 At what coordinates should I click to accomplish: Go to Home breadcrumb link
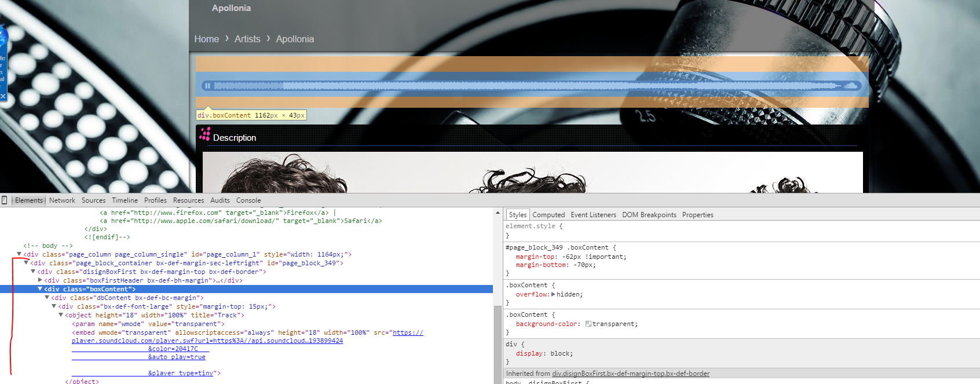(x=207, y=39)
